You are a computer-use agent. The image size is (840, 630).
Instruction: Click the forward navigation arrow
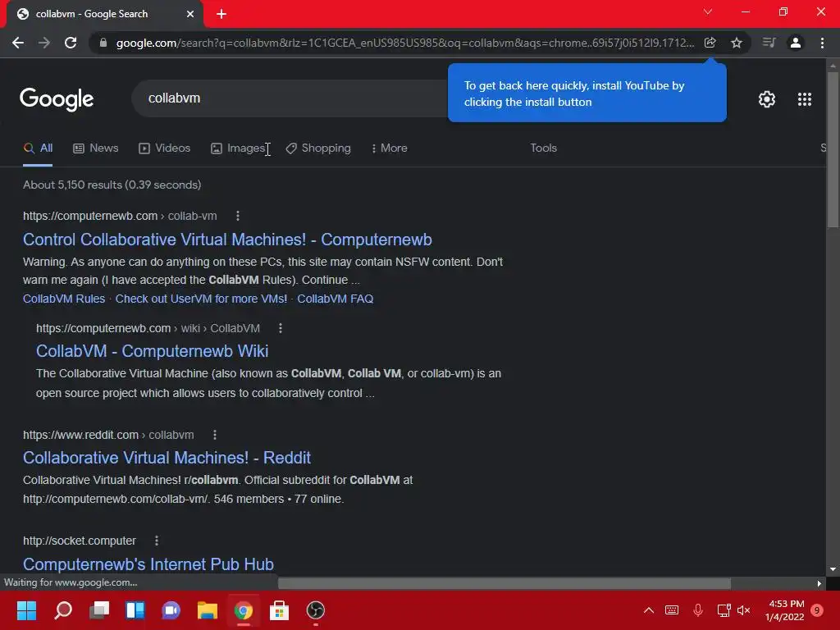click(x=44, y=43)
